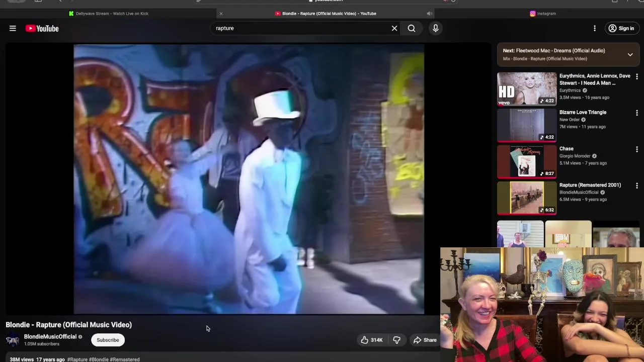Click the Giorgio Moroder channel name

[x=575, y=156]
